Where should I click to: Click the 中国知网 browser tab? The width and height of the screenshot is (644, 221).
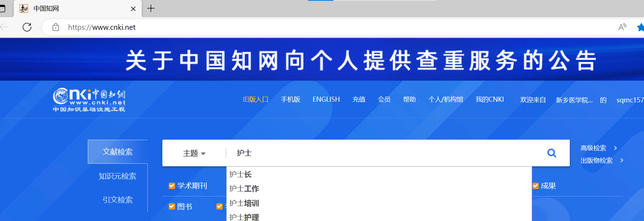(x=78, y=9)
